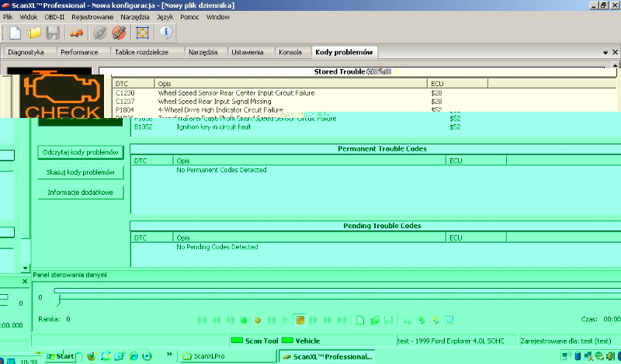Click the orange car vehicle icon
Screen dimensions: 621x364
pyautogui.click(x=76, y=33)
